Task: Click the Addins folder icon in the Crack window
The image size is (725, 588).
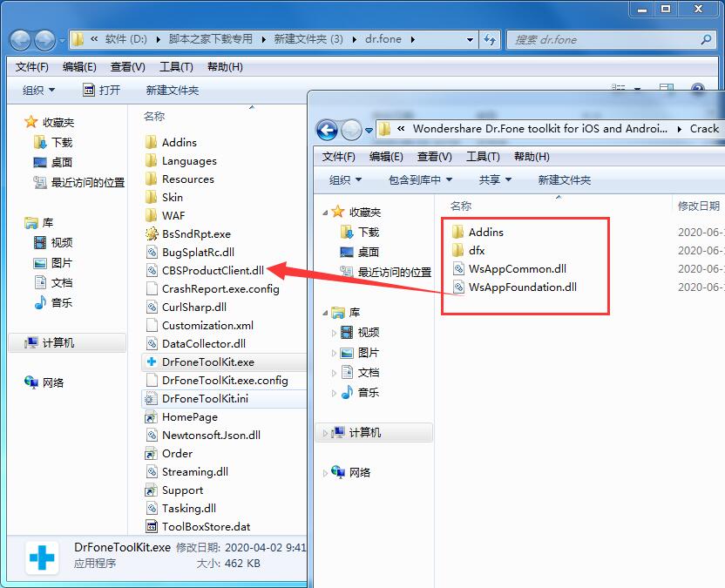Action: 457,232
